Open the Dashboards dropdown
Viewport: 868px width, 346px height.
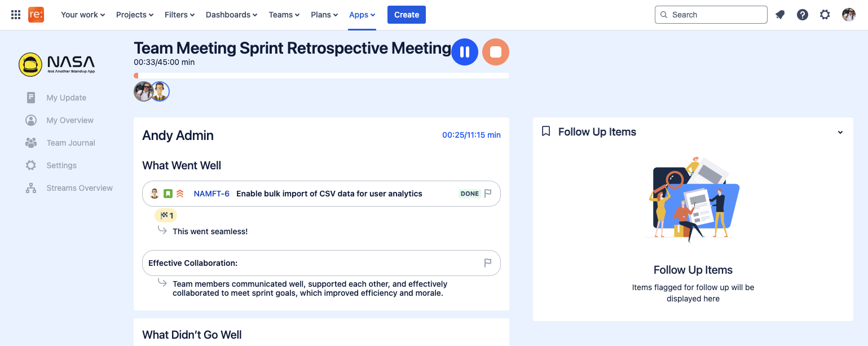pyautogui.click(x=231, y=15)
